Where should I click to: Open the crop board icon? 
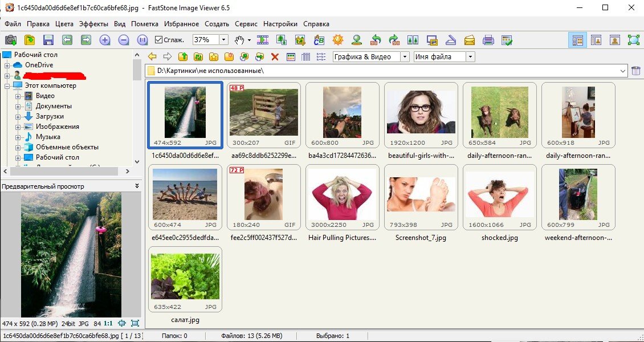(x=300, y=40)
